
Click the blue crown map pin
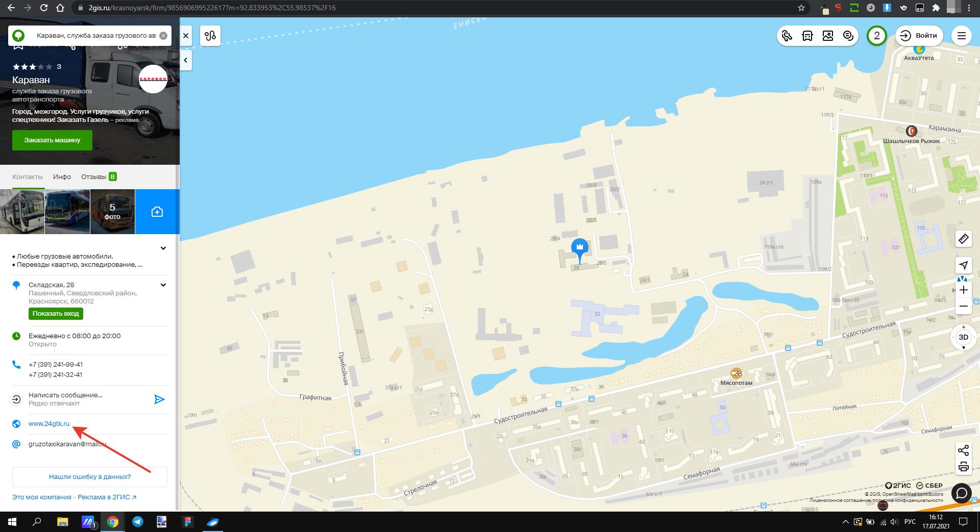click(579, 248)
